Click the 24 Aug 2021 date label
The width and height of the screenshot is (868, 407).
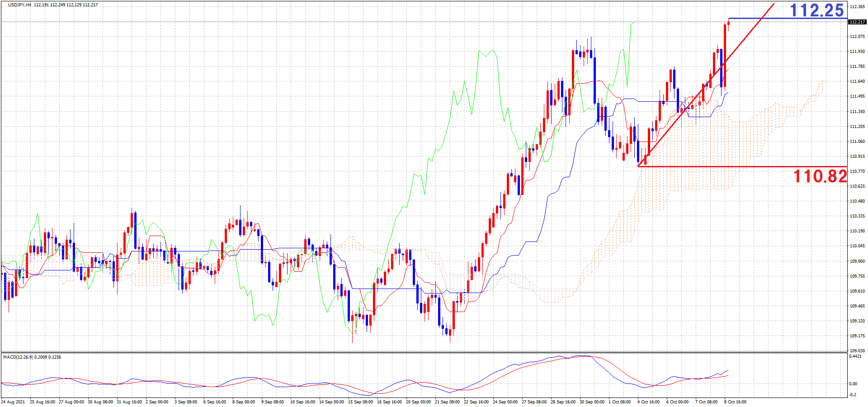(14, 402)
